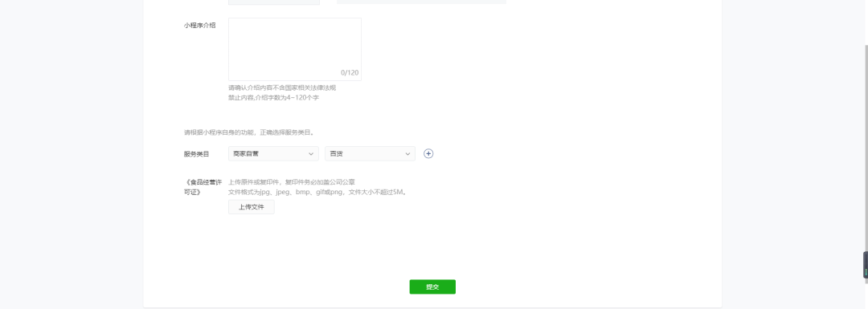
Task: Click the 服务类目 label
Action: click(x=197, y=154)
